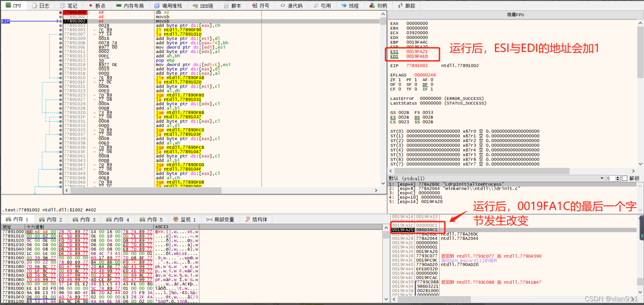The image size is (644, 305).
Task: Click the 隐藏FPU hide FPU button
Action: tap(516, 15)
